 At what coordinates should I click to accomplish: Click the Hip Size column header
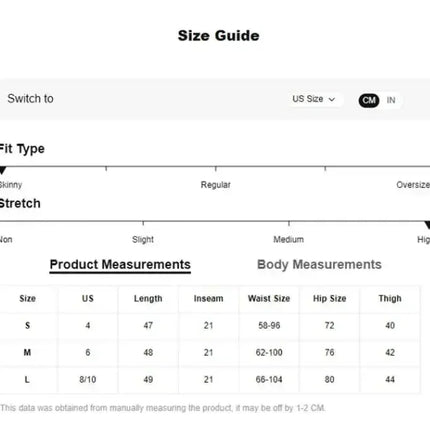tap(330, 299)
